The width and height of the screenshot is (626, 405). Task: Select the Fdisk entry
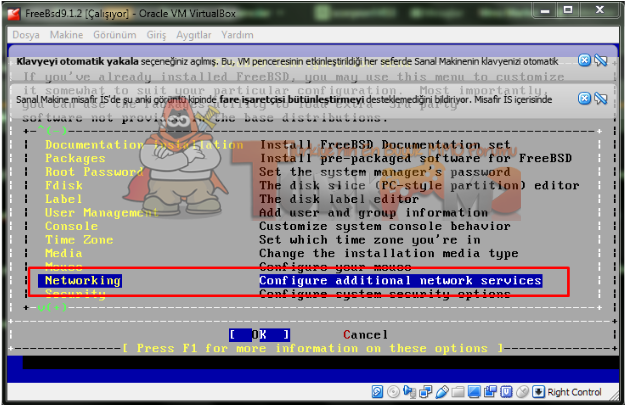64,185
